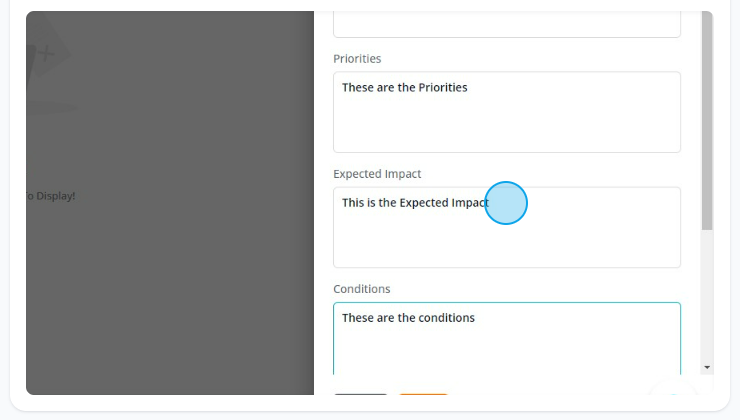Image resolution: width=740 pixels, height=420 pixels.
Task: Focus the Conditions text area
Action: coord(507,339)
